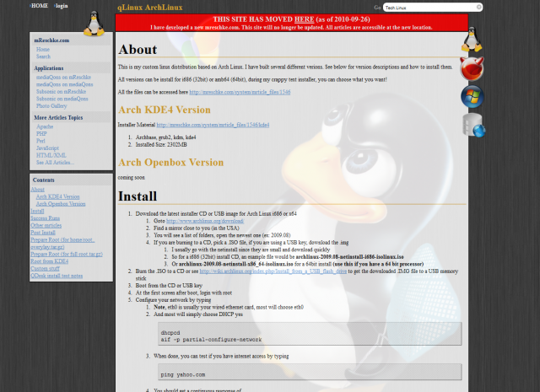Open See All Articles link
This screenshot has width=540, height=392.
click(55, 163)
